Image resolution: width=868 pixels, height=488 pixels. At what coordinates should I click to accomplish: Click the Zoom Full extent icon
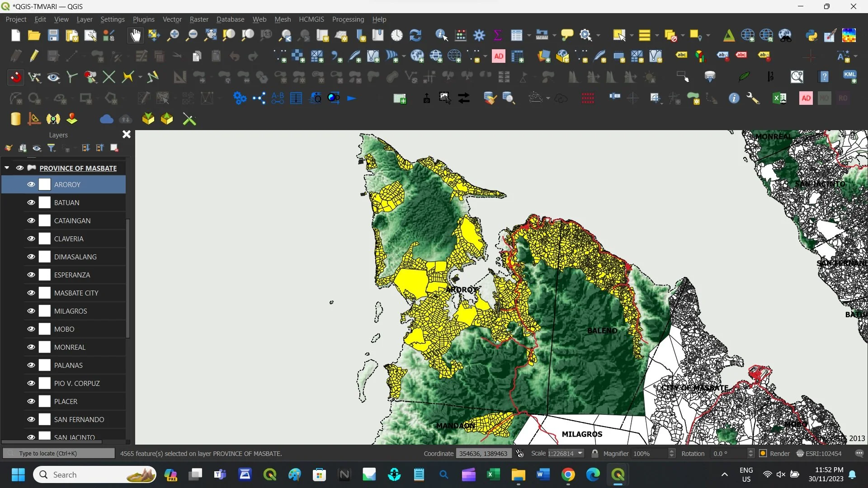[210, 35]
